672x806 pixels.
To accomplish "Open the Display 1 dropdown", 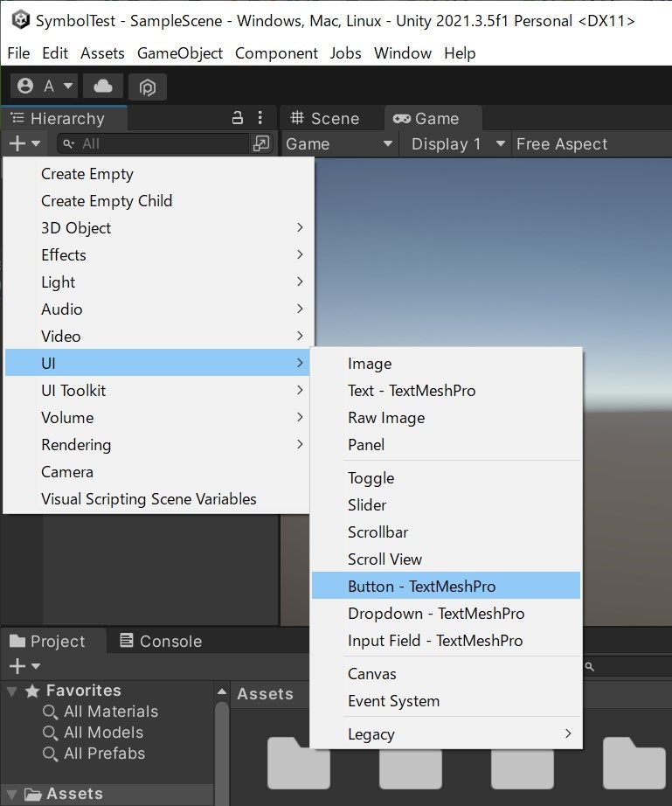I will [457, 144].
